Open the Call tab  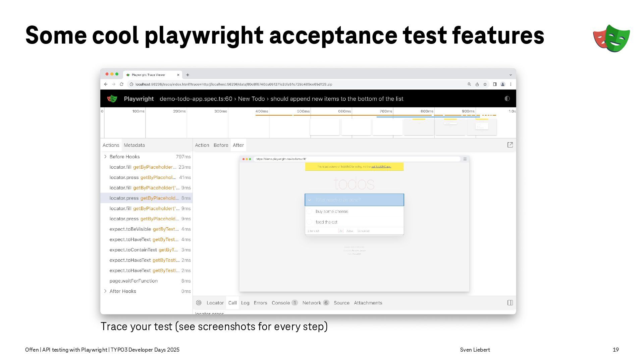pos(232,303)
